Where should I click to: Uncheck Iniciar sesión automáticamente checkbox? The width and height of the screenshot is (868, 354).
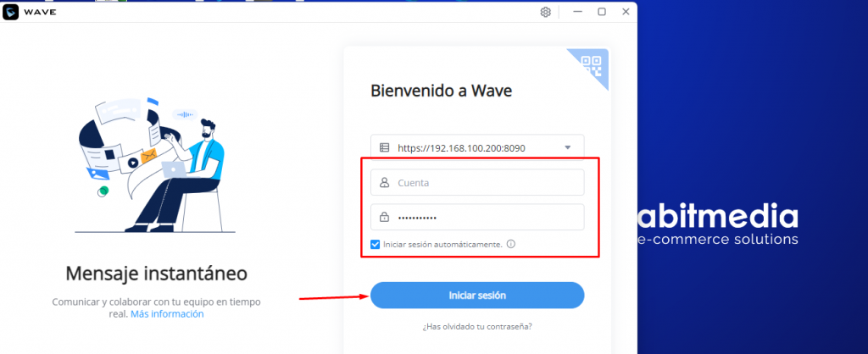(x=376, y=244)
